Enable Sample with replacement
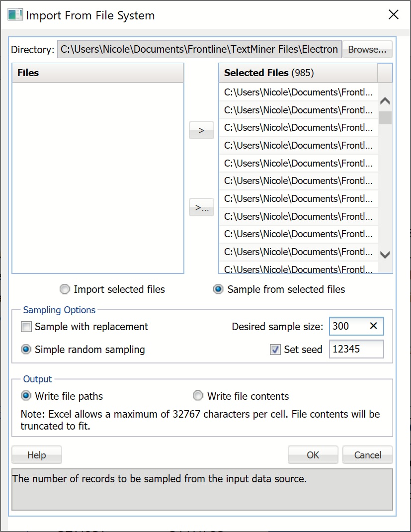 pyautogui.click(x=27, y=327)
